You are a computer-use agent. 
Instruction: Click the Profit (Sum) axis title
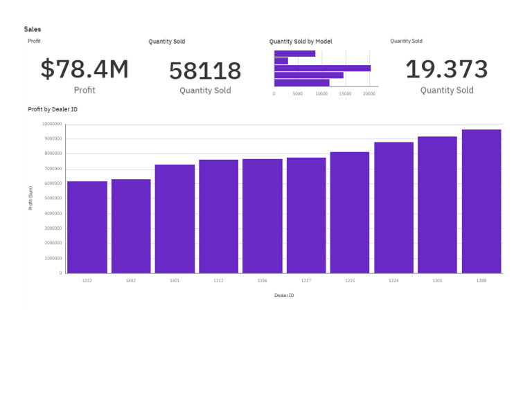coord(30,198)
